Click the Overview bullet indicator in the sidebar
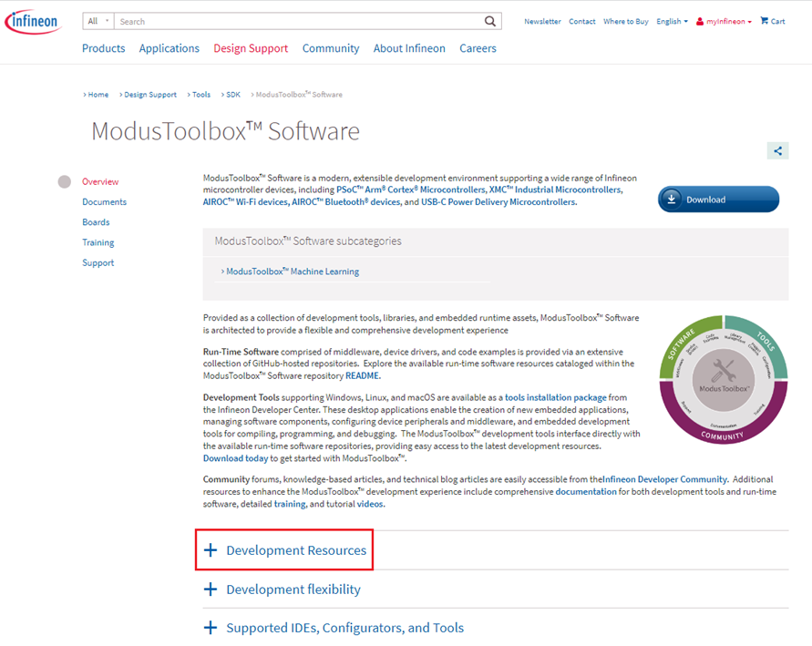 [62, 181]
